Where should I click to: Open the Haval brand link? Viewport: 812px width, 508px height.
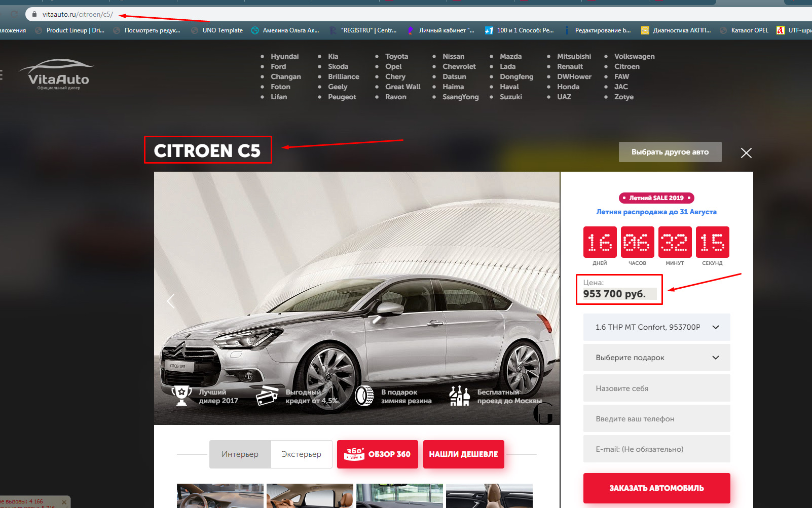509,87
